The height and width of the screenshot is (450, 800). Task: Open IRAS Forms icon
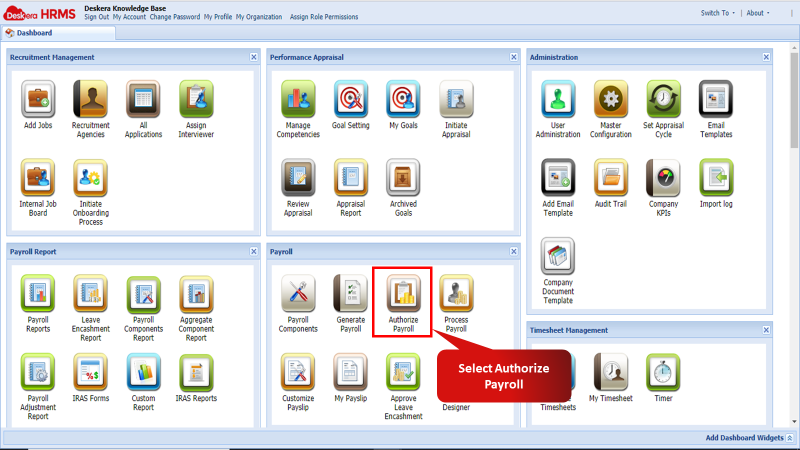[x=91, y=372]
